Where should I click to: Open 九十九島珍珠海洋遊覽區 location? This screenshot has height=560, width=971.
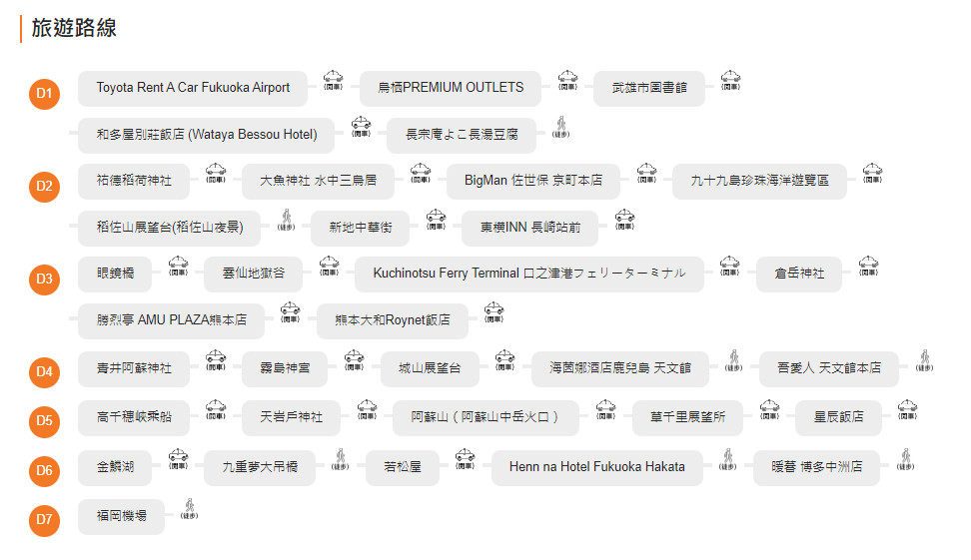[x=759, y=182]
